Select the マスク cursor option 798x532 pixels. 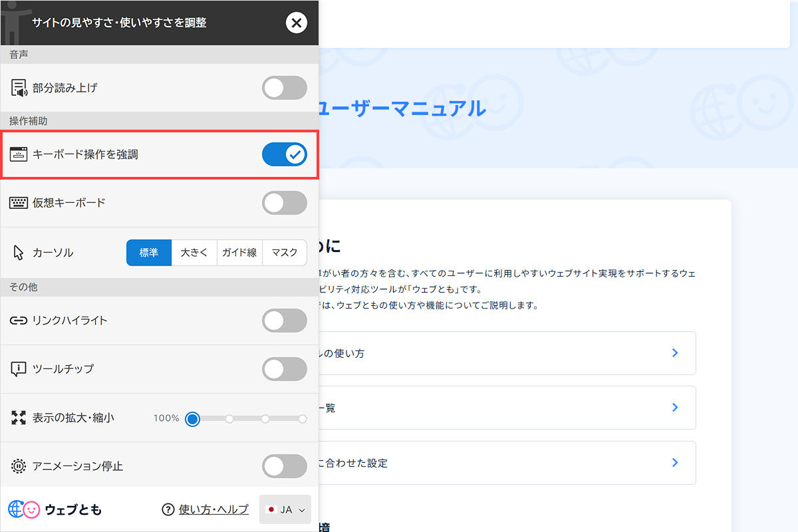tap(285, 253)
